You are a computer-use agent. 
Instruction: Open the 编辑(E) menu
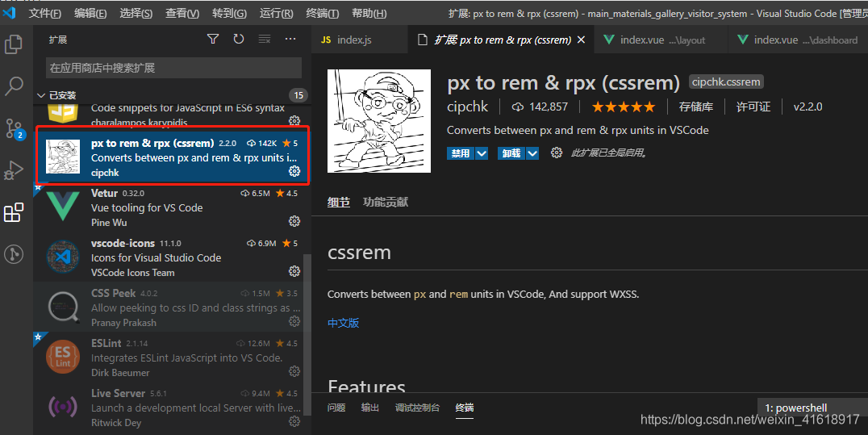click(x=90, y=13)
